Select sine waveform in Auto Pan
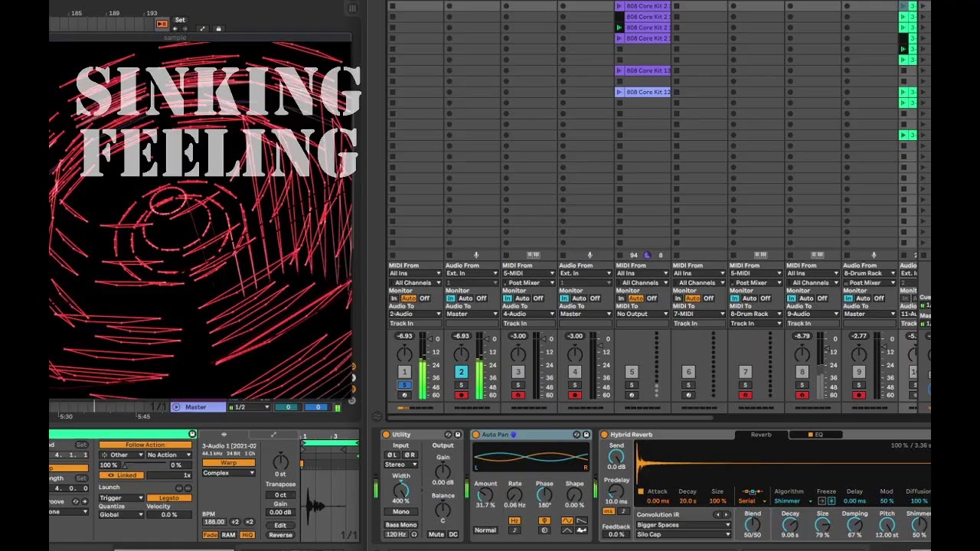 click(x=567, y=521)
